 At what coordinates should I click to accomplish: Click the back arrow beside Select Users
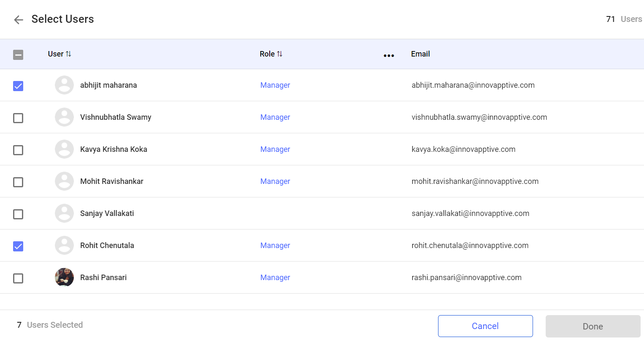pyautogui.click(x=18, y=20)
